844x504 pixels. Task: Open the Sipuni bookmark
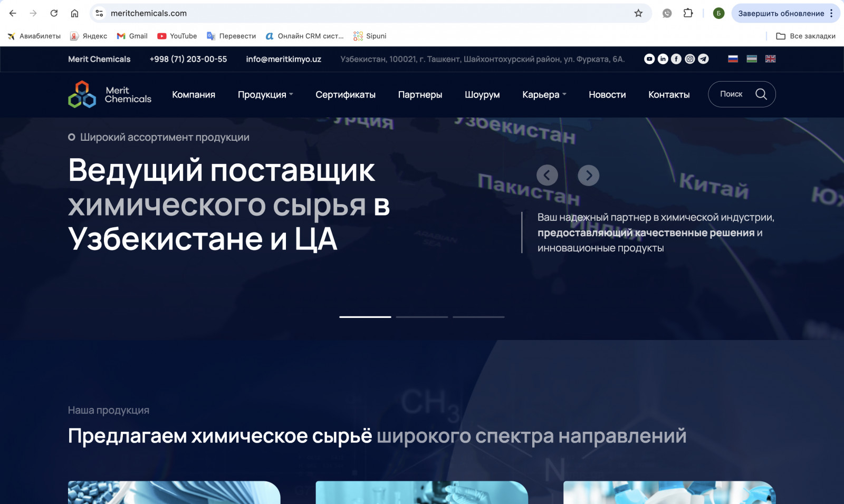coord(370,36)
